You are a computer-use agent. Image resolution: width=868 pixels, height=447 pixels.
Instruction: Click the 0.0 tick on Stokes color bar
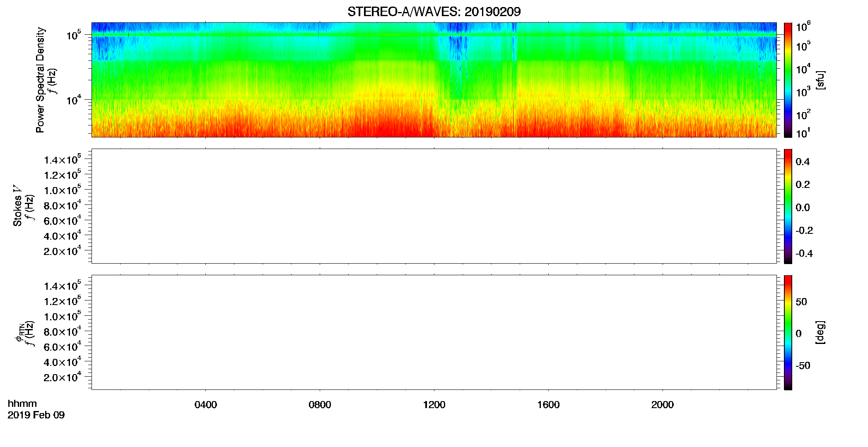(x=803, y=208)
